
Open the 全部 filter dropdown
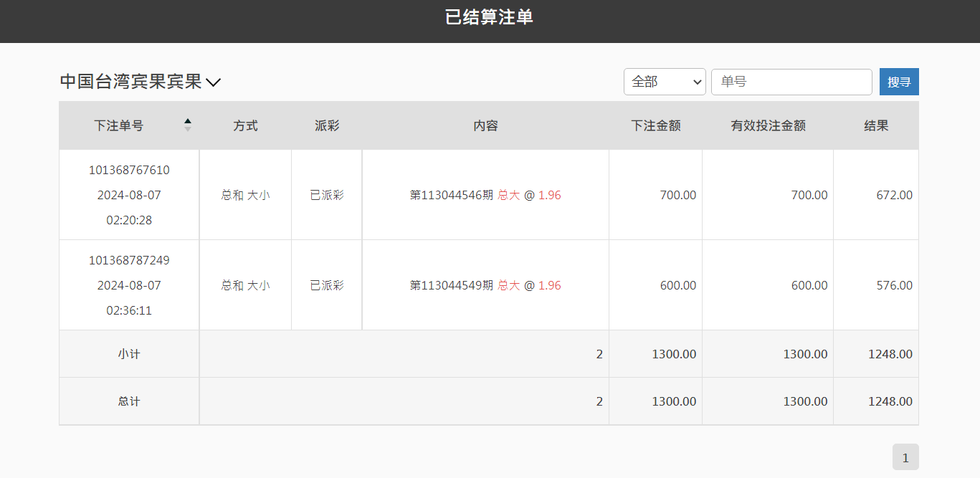[x=664, y=82]
